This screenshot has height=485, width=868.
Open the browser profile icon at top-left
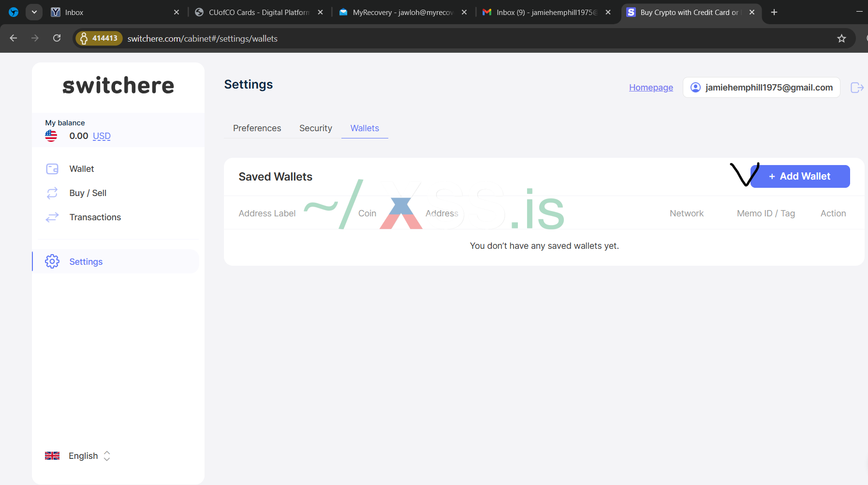click(14, 12)
